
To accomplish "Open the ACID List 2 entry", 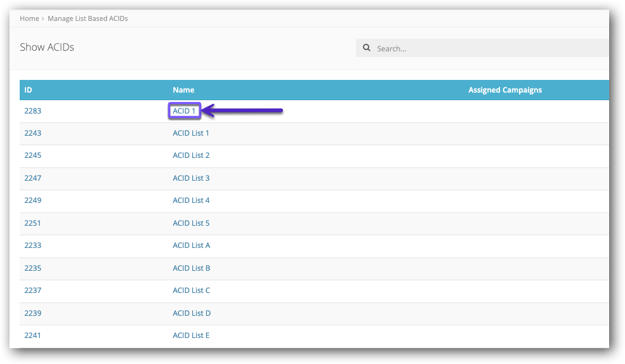I will 190,155.
